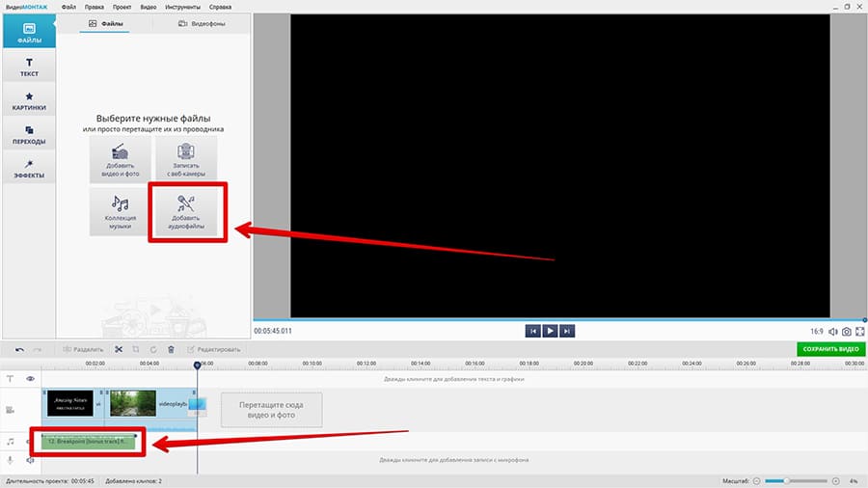Click the scissors cut icon
The height and width of the screenshot is (488, 868).
[119, 350]
